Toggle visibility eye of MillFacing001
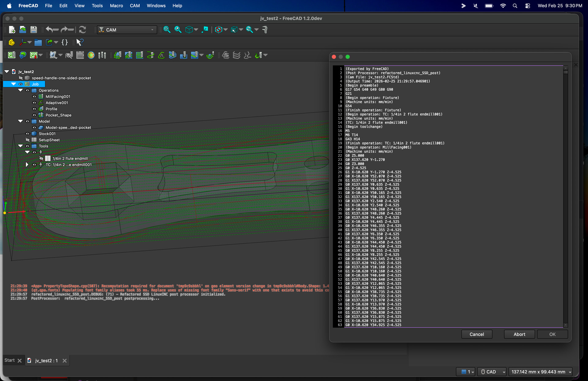The width and height of the screenshot is (588, 381). tap(34, 97)
